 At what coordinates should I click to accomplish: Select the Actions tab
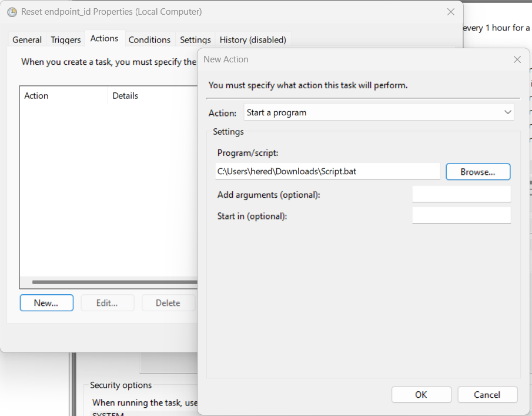pos(105,39)
